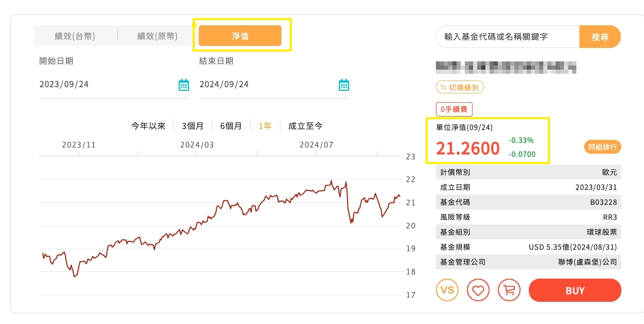Click the fund group value 環球股票
The height and width of the screenshot is (324, 644).
pos(602,232)
